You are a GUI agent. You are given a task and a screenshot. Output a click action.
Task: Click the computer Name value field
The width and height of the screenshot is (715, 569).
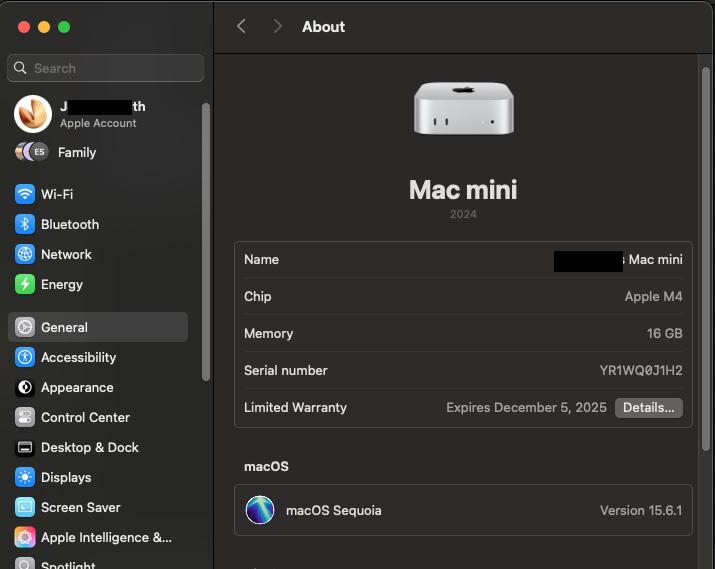(618, 260)
